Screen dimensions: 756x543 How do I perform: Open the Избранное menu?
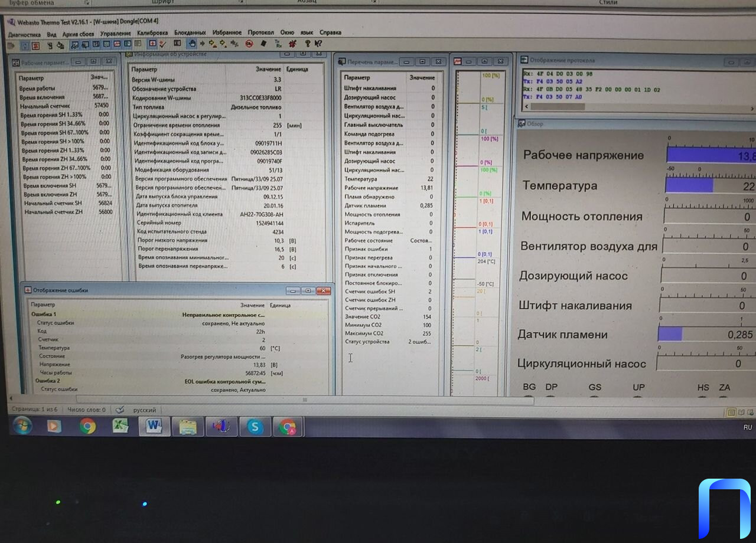point(227,32)
